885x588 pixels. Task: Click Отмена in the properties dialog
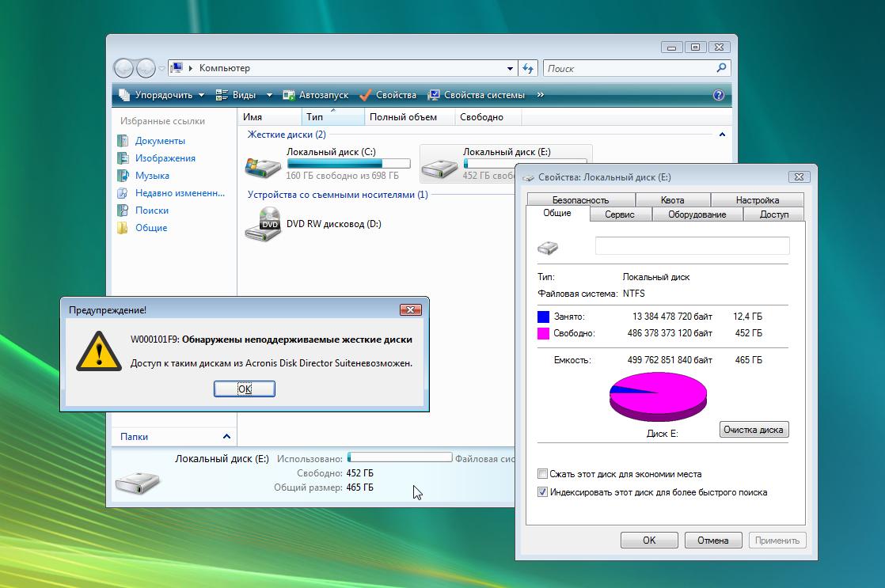(x=713, y=540)
